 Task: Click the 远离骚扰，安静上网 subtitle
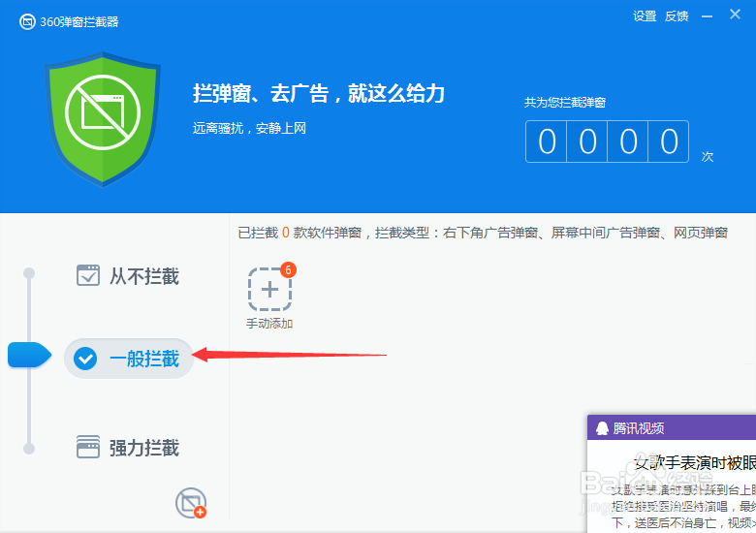tap(249, 128)
